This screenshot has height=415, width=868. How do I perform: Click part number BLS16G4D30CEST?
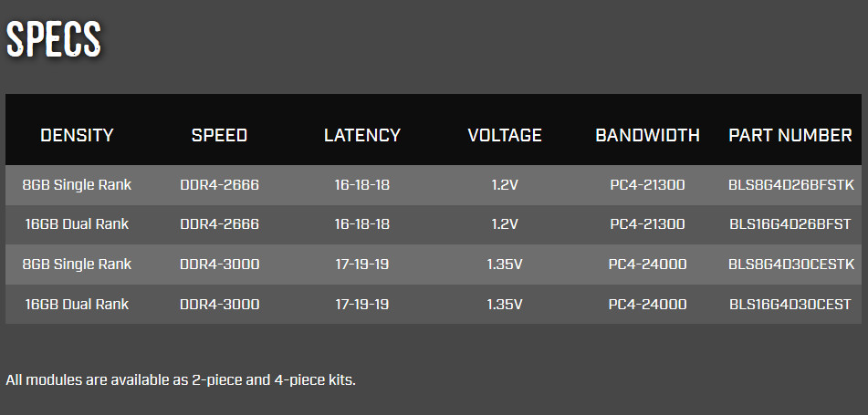(790, 304)
